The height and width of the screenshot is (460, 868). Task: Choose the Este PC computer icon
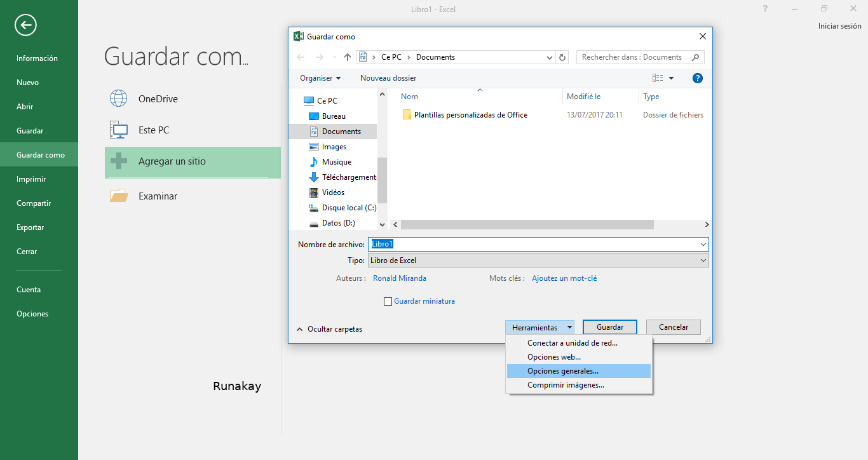tap(119, 130)
